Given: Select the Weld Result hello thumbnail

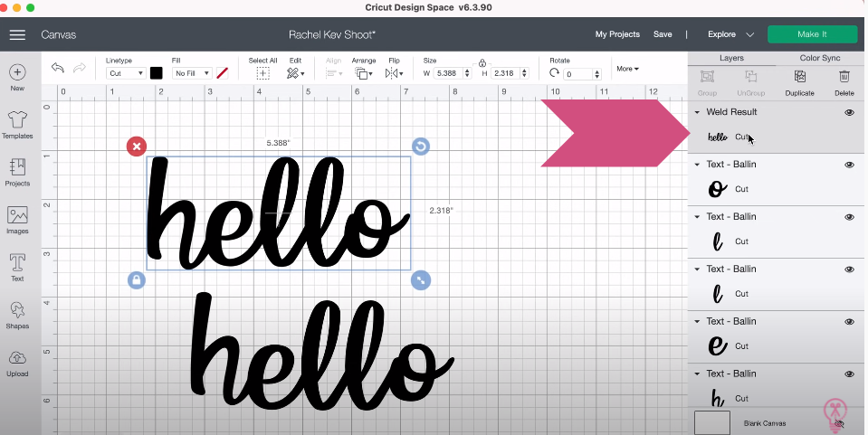Looking at the screenshot, I should point(718,137).
